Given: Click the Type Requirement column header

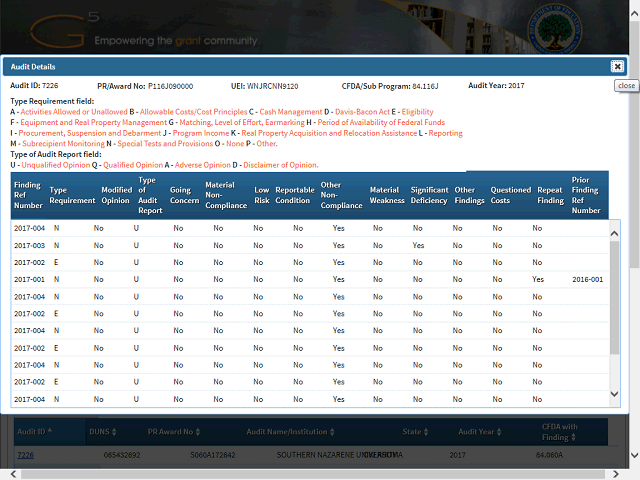Looking at the screenshot, I should [x=72, y=195].
